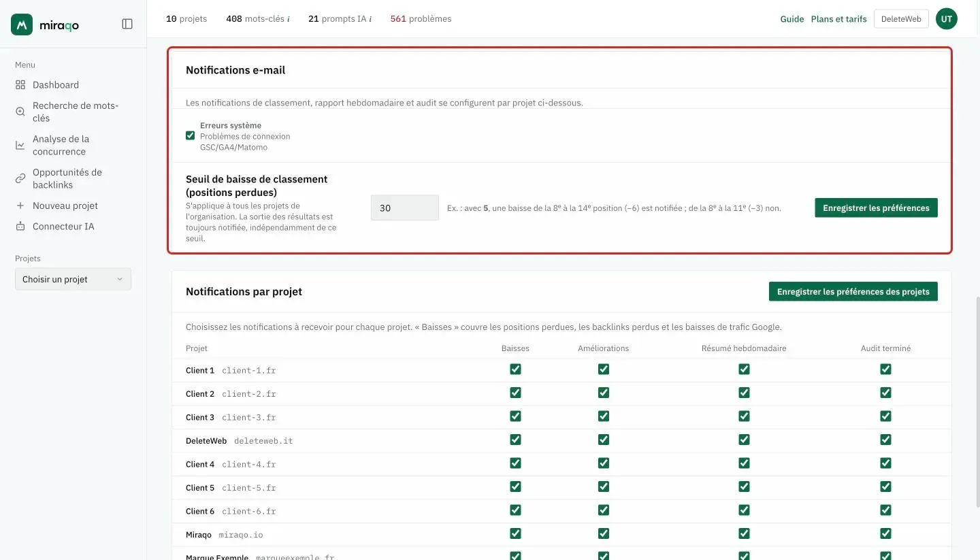Image resolution: width=980 pixels, height=560 pixels.
Task: Click the deleteweb.it domain text
Action: point(263,441)
